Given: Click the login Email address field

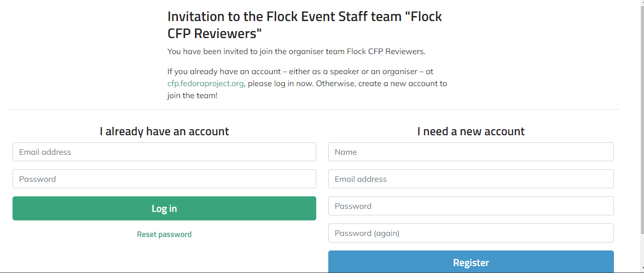Looking at the screenshot, I should pos(164,152).
